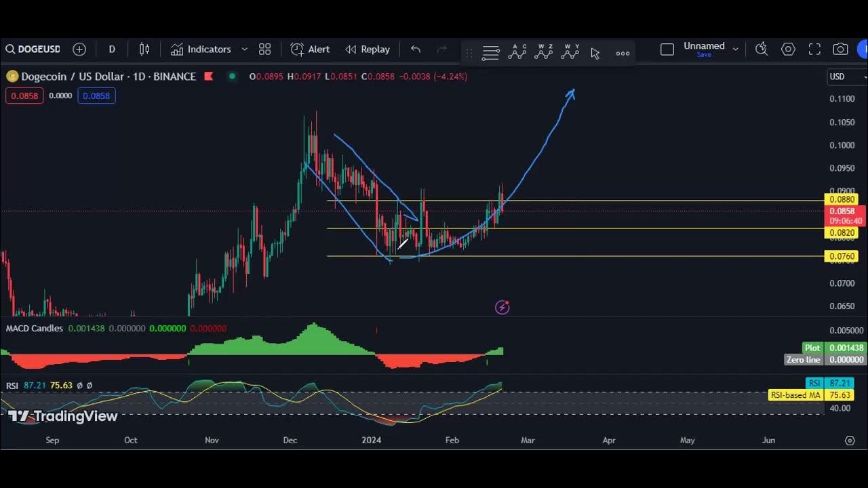
Task: Select the ABC Elliott wave drawing tool
Action: point(517,52)
